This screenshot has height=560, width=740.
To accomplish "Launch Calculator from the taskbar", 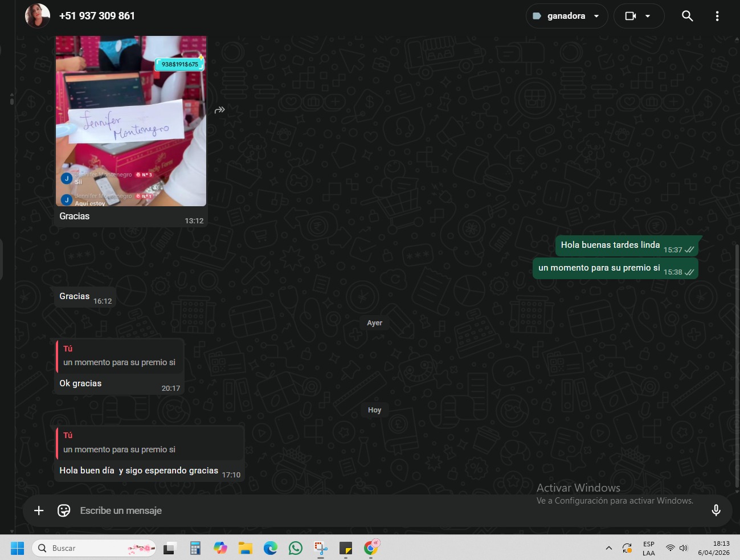I will point(195,548).
